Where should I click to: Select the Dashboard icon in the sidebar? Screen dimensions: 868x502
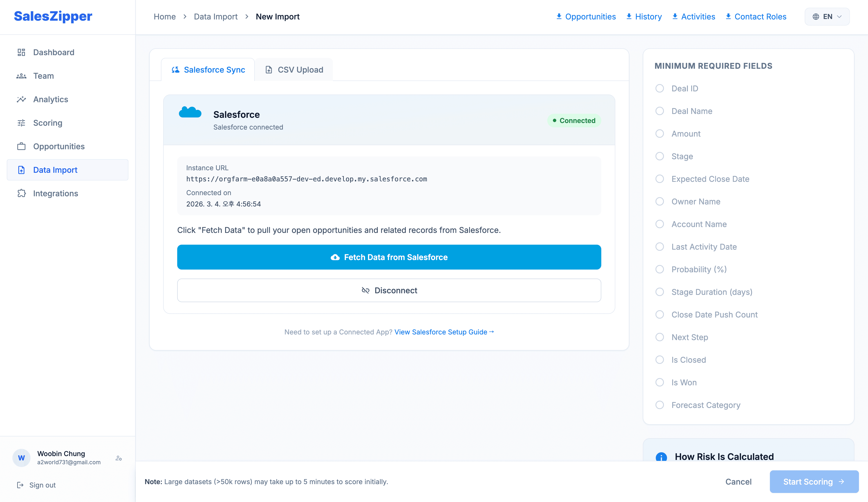[21, 52]
